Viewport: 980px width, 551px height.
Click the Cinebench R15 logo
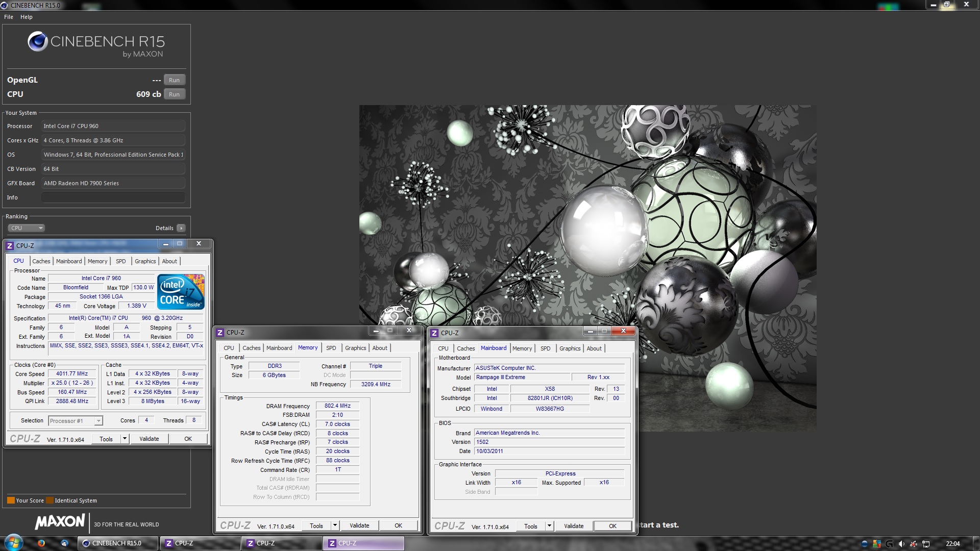[96, 44]
